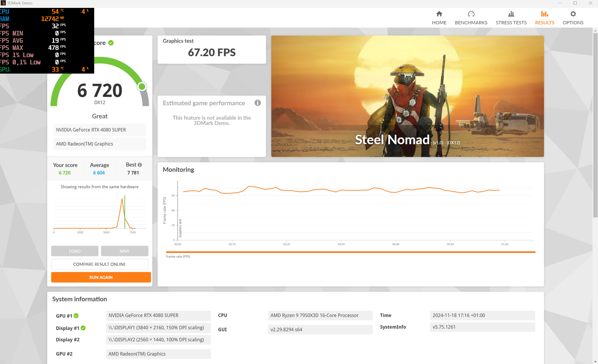Viewport: 598px width, 364px height.
Task: Expand the System information panel
Action: click(x=80, y=299)
